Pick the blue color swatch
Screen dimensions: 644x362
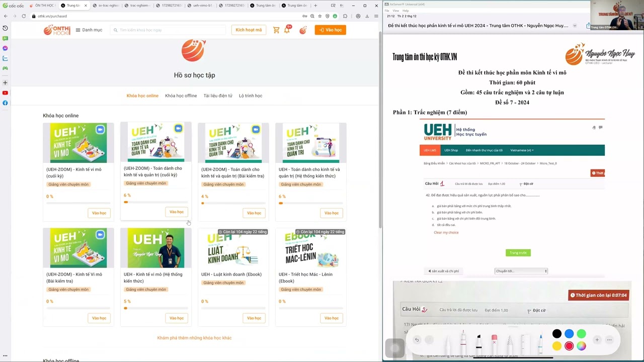click(569, 334)
